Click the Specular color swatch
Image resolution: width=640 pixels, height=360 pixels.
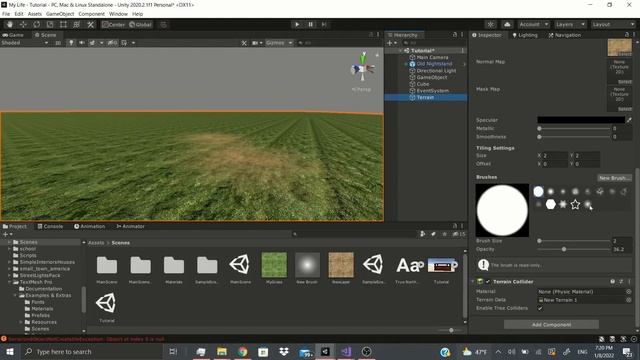click(x=581, y=120)
